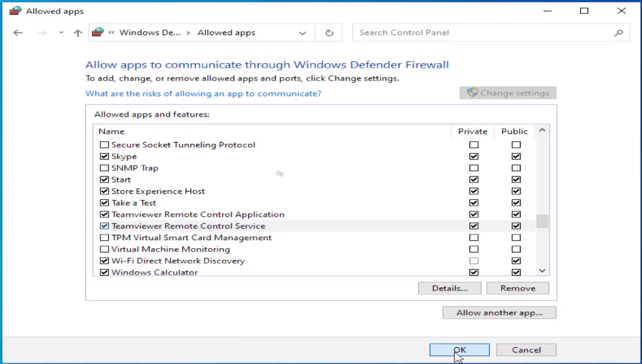
Task: Click the Allowed apps title bar icon
Action: click(15, 11)
